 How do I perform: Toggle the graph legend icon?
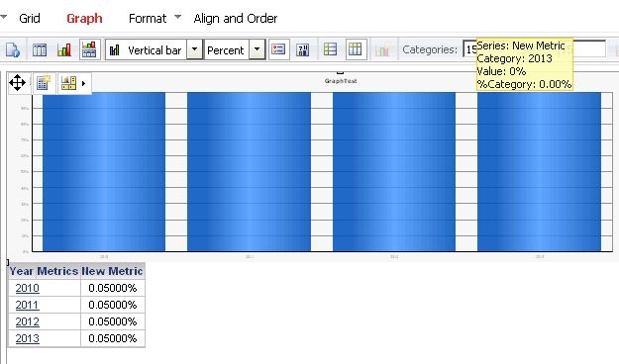click(x=278, y=49)
